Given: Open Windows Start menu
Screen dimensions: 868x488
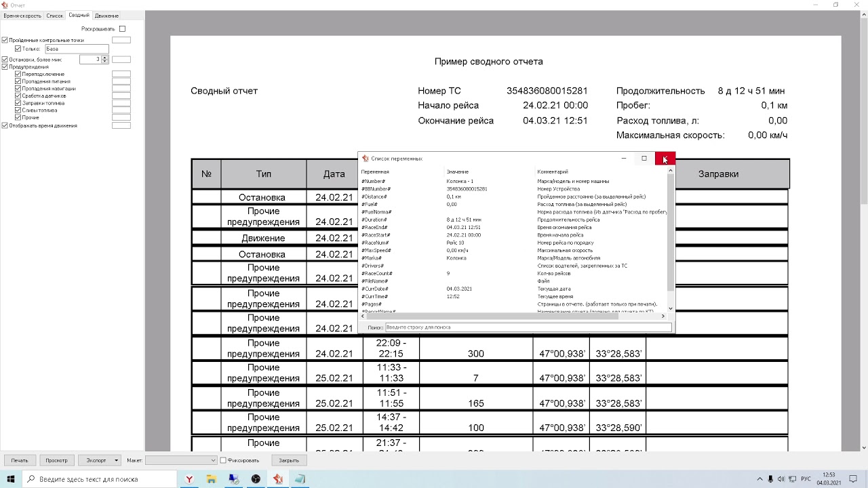Looking at the screenshot, I should (11, 479).
